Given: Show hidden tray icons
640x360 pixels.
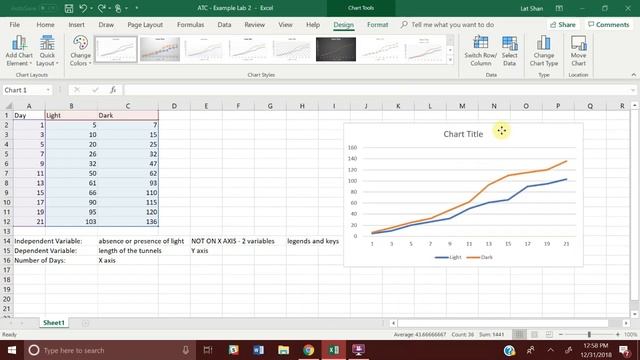Looking at the screenshot, I should click(x=551, y=350).
